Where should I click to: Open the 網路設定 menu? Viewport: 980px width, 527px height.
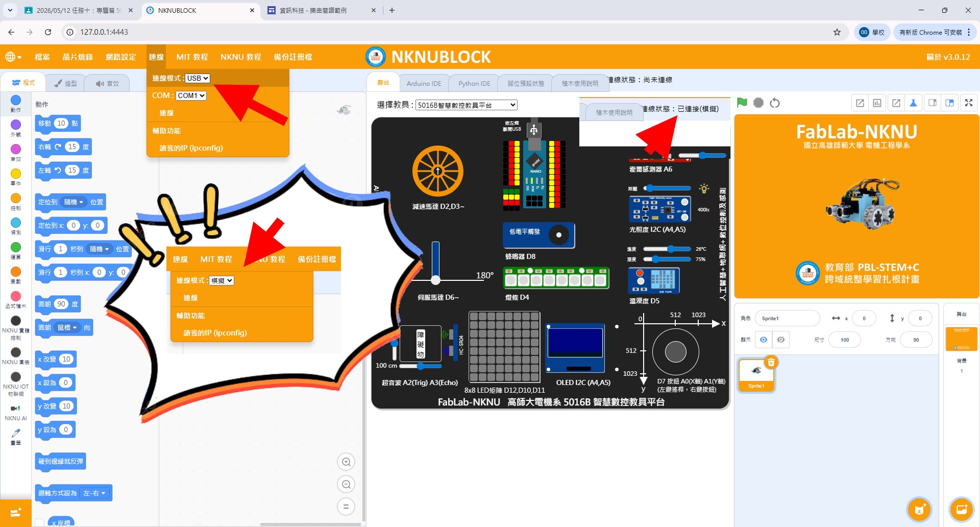pyautogui.click(x=121, y=57)
